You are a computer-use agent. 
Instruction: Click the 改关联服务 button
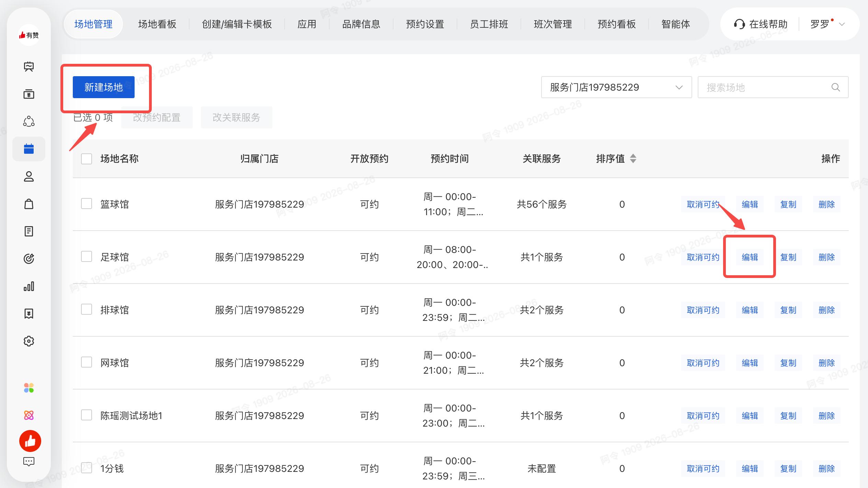point(237,117)
